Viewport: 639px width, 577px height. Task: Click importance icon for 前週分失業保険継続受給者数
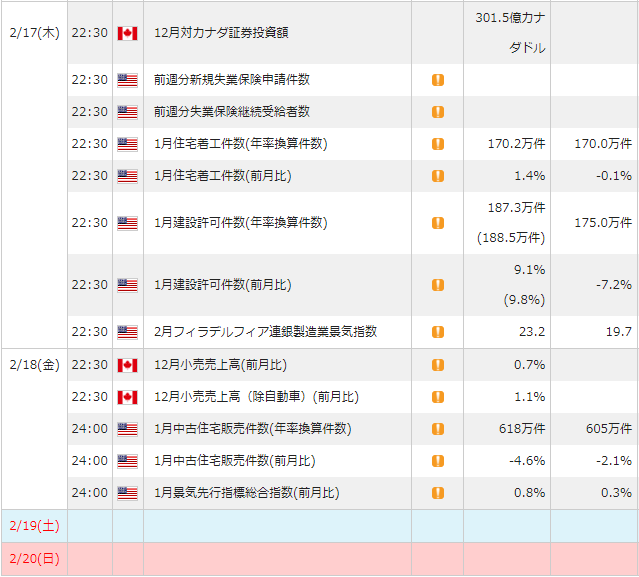(x=438, y=112)
